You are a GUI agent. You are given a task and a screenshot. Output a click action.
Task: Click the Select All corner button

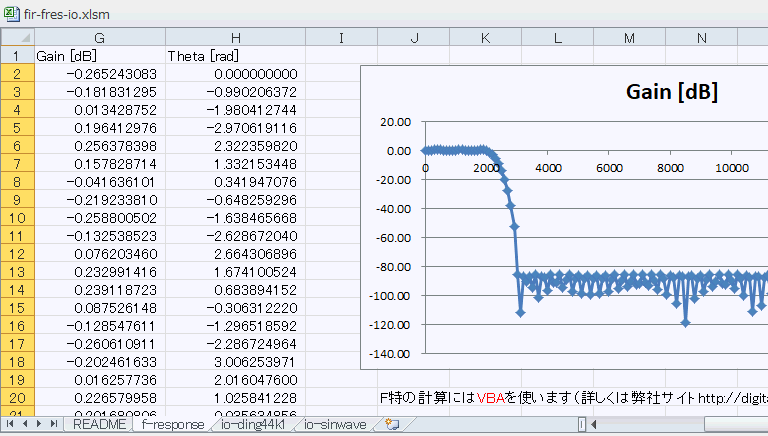point(18,38)
